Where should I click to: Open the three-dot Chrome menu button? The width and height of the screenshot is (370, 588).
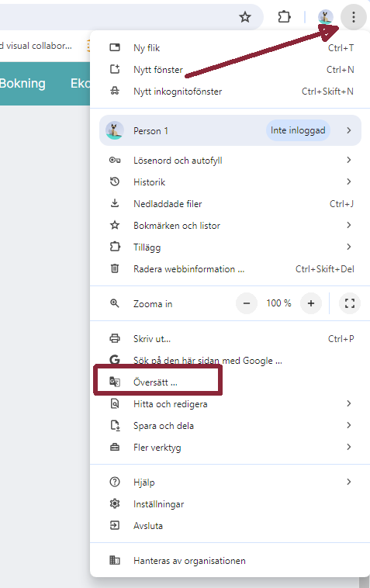click(354, 17)
